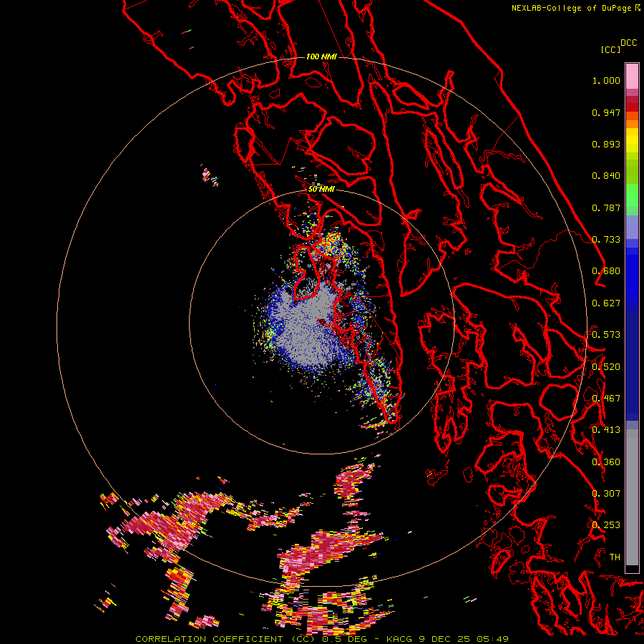Click the 0.360 scale value
Viewport: 644px width, 644px height.
pyautogui.click(x=606, y=462)
